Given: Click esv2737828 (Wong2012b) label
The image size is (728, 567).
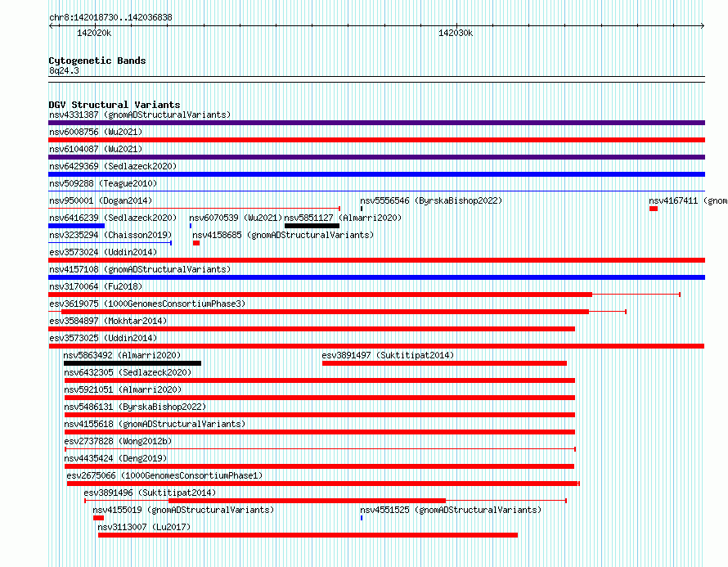Looking at the screenshot, I should [x=118, y=441].
